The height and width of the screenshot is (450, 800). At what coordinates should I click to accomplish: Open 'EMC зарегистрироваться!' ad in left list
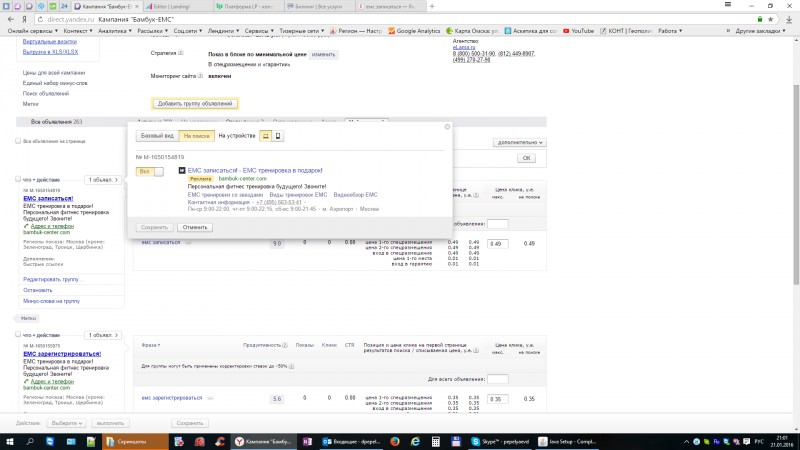tap(62, 354)
